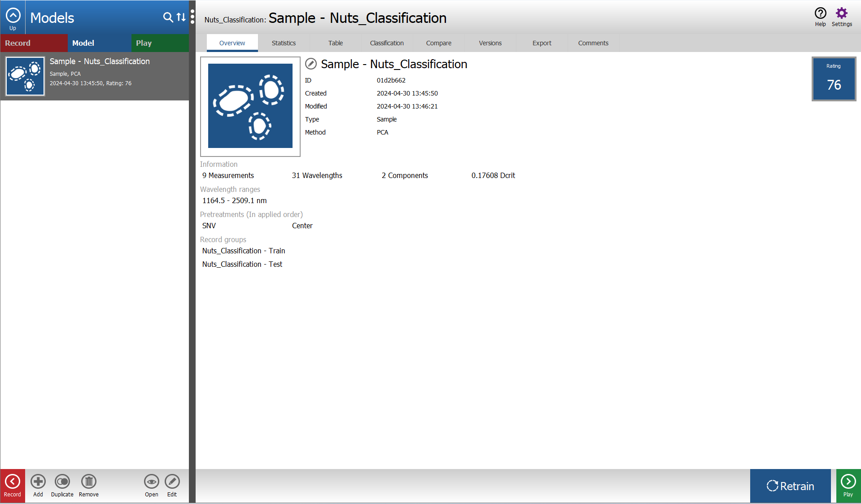
Task: Click the sort arrows icon
Action: pos(181,17)
